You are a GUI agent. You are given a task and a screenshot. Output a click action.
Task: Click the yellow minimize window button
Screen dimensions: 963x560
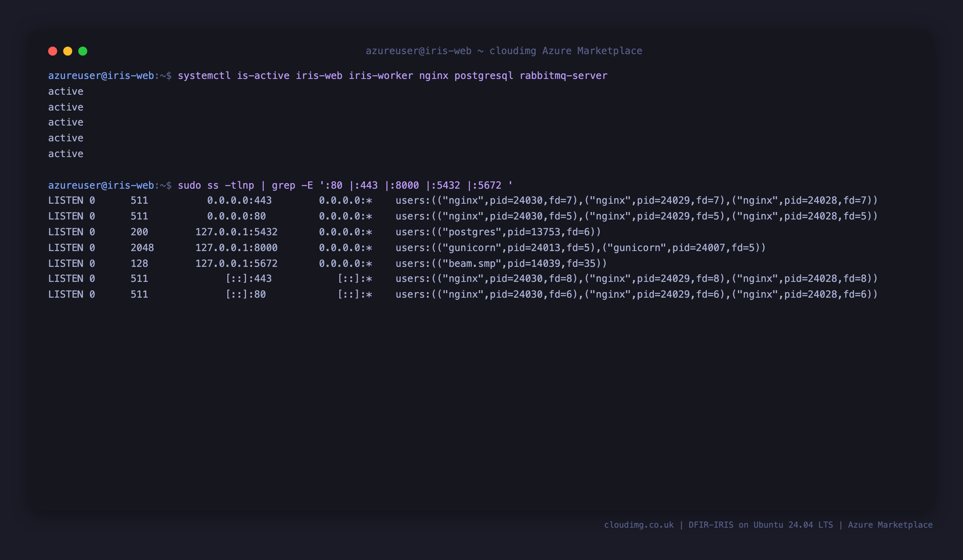pyautogui.click(x=68, y=51)
